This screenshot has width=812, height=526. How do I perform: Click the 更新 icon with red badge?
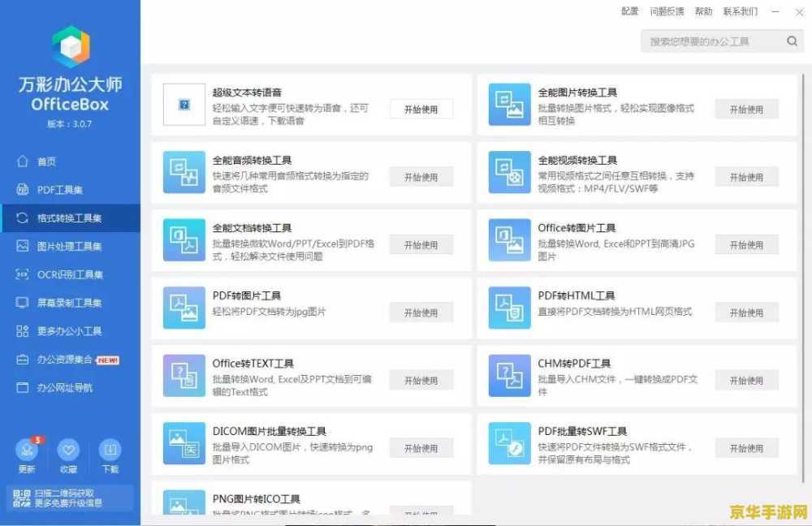click(x=27, y=451)
